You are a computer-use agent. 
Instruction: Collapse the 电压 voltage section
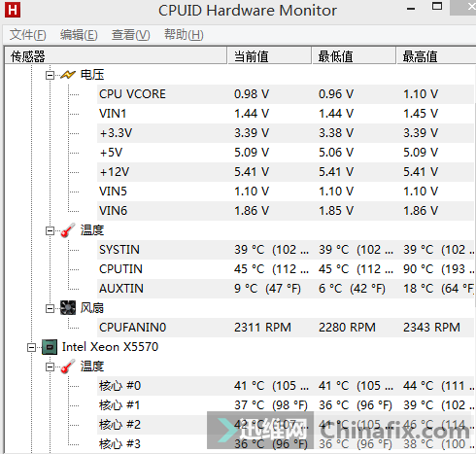pos(50,76)
